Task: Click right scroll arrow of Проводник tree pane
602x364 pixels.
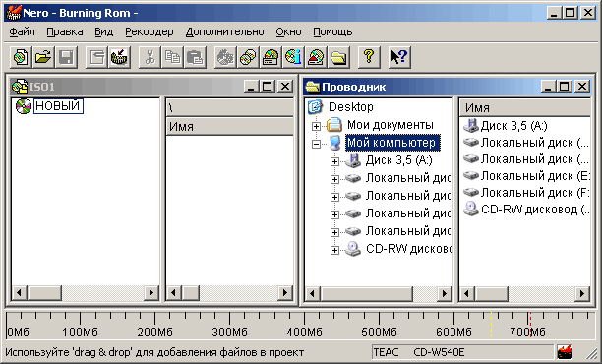Action: [x=445, y=294]
